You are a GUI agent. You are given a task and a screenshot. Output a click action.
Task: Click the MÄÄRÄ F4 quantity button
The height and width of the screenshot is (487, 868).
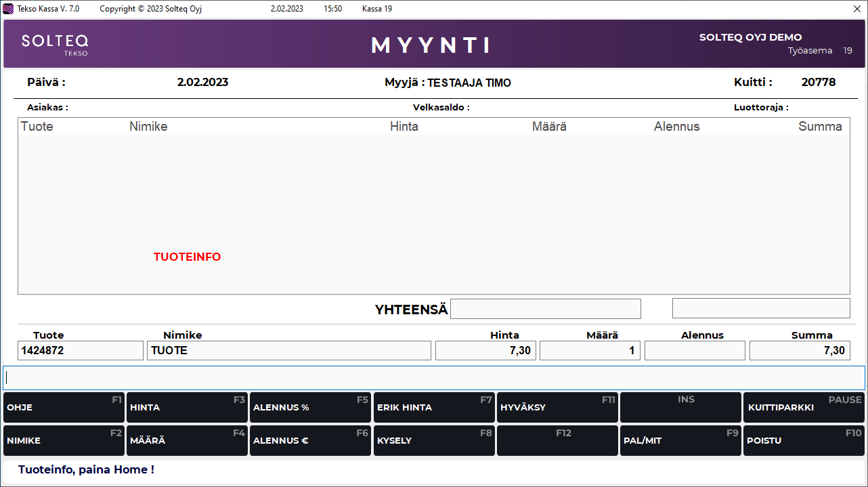point(186,440)
